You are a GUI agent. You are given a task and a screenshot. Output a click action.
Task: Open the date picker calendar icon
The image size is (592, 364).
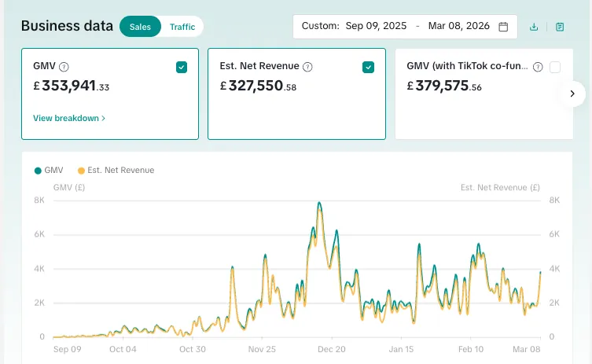point(503,27)
